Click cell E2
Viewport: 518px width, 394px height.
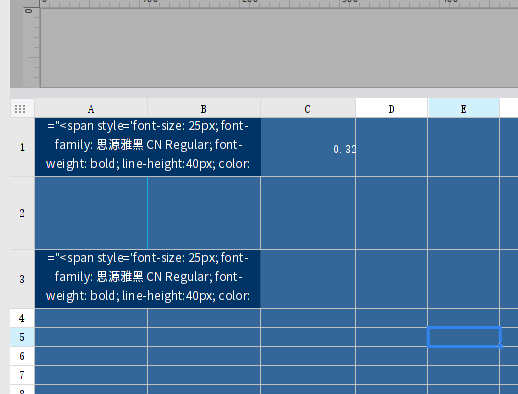[464, 213]
